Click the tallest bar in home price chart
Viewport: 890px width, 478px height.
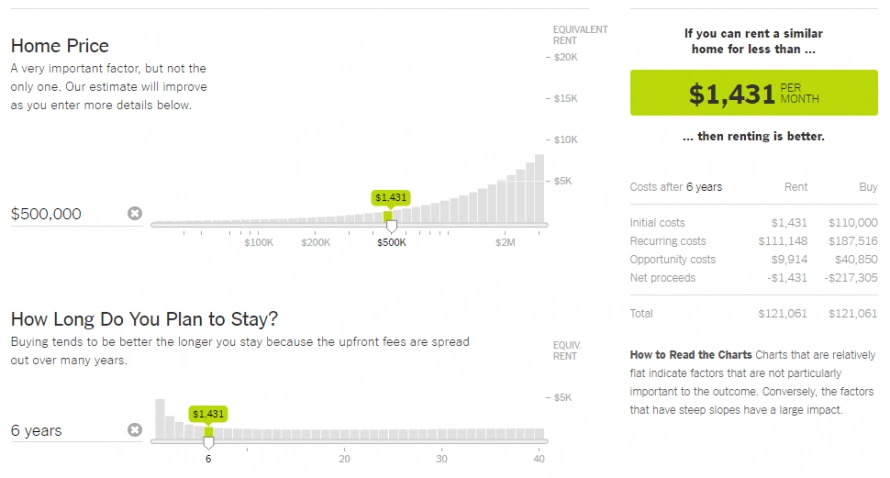tap(540, 188)
